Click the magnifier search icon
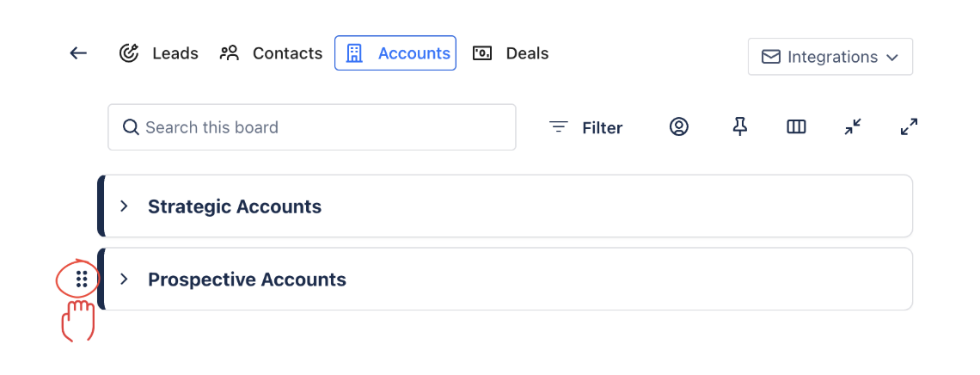980x375 pixels. point(131,127)
